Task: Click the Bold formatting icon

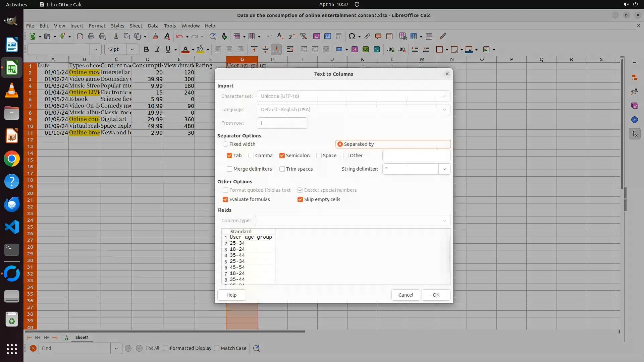Action: pyautogui.click(x=146, y=50)
